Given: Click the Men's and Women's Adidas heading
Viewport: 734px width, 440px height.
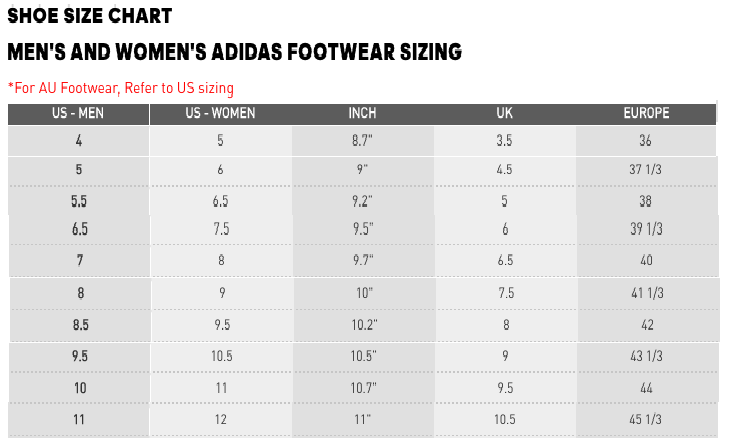Looking at the screenshot, I should [234, 52].
